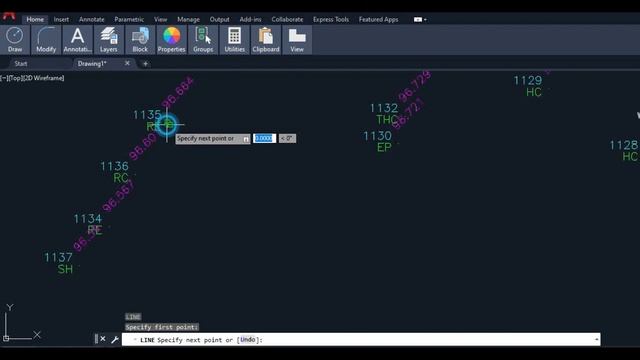Click the magenta elevation text 96.557
Viewport: 640px width, 360px height.
pos(118,196)
